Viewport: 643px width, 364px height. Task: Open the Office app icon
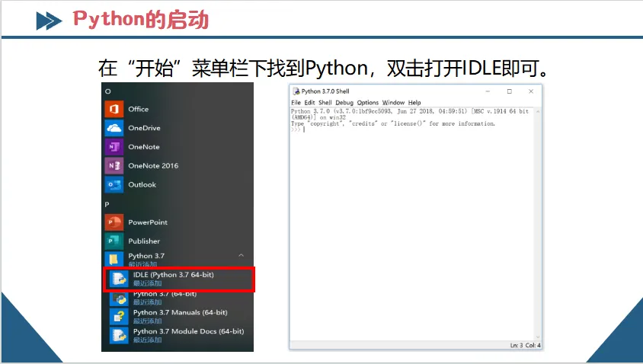pos(114,109)
